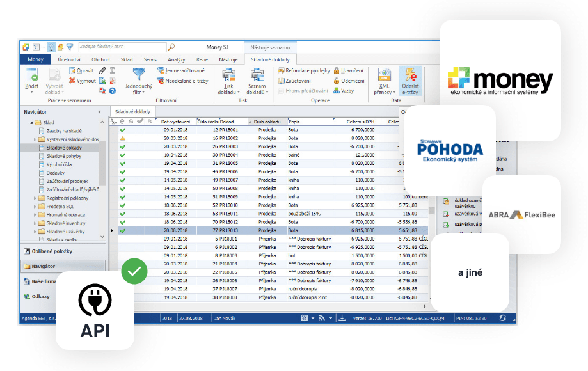Screen dimensions: 588x371
Task: Collapse the Navigátor panel with its chevron
Action: (100, 112)
